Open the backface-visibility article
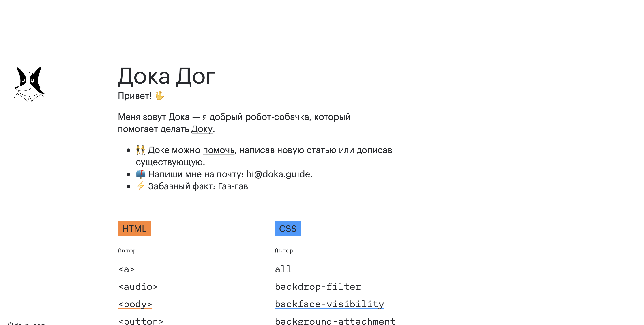 pyautogui.click(x=329, y=304)
